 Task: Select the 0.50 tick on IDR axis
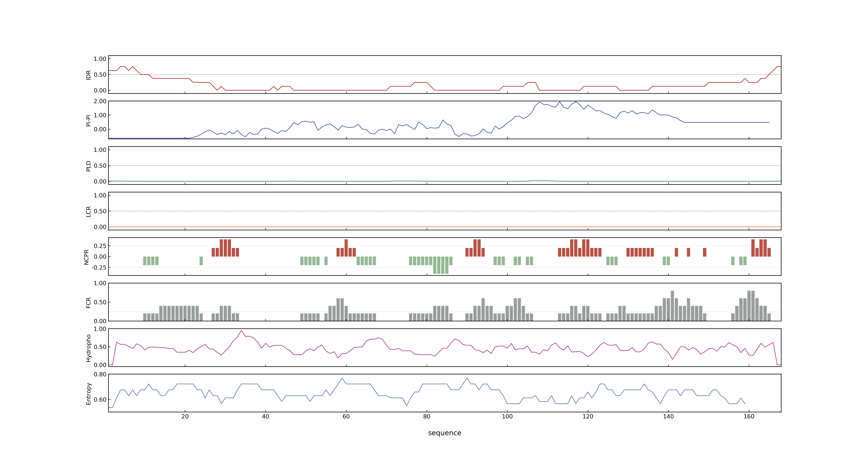pos(100,75)
